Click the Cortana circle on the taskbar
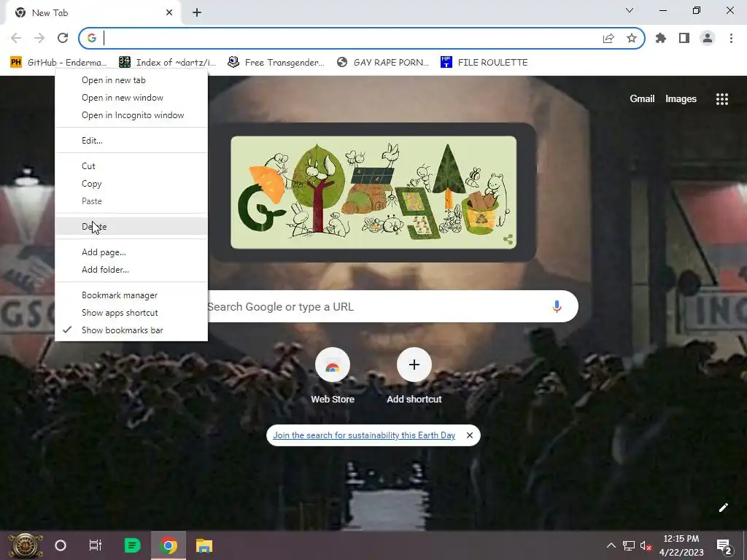Screen dimensions: 747x560 61,545
